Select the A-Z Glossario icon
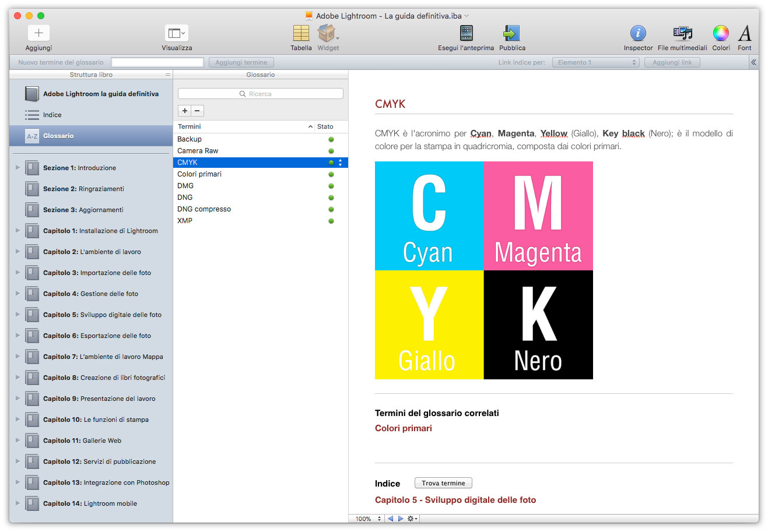Image resolution: width=768 pixels, height=532 pixels. [32, 136]
